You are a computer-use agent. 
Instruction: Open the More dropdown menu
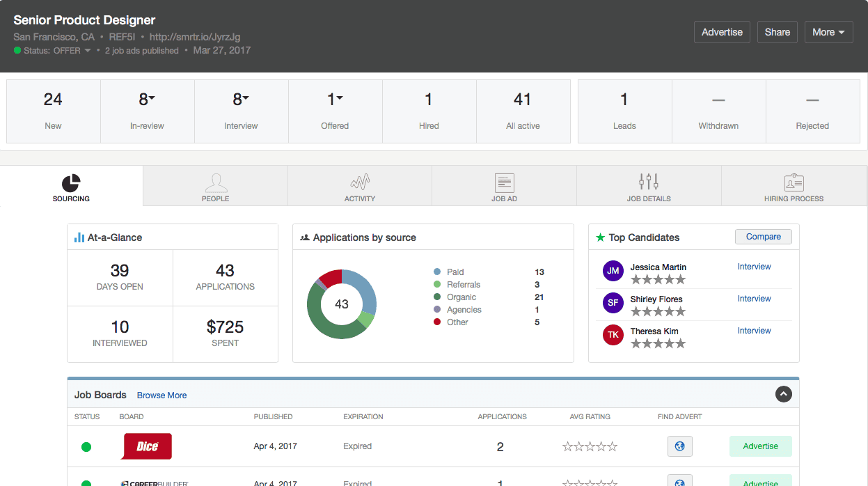point(828,32)
